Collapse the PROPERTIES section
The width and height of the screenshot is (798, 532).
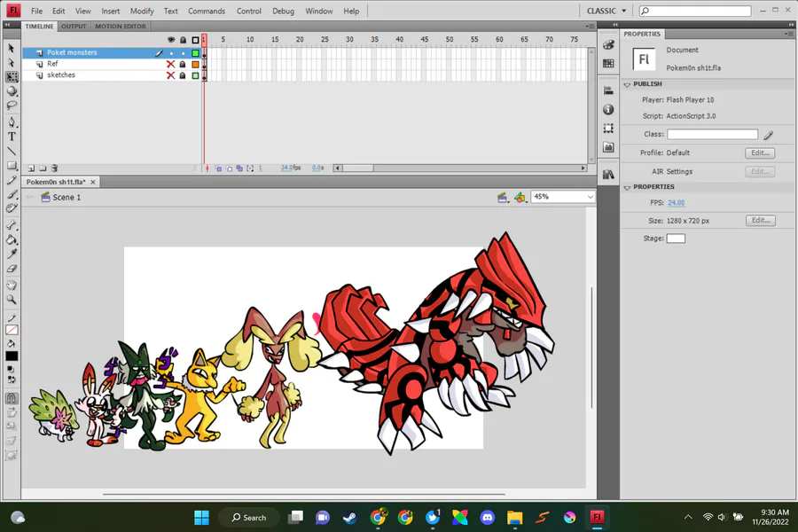point(627,187)
